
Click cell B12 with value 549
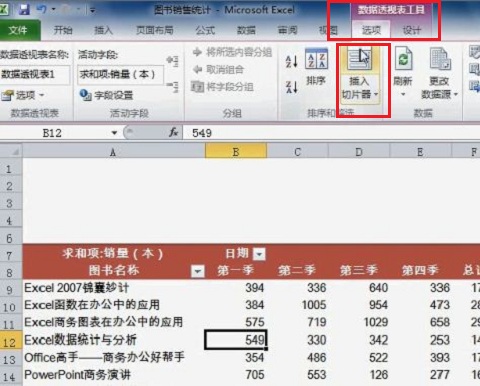(x=236, y=340)
